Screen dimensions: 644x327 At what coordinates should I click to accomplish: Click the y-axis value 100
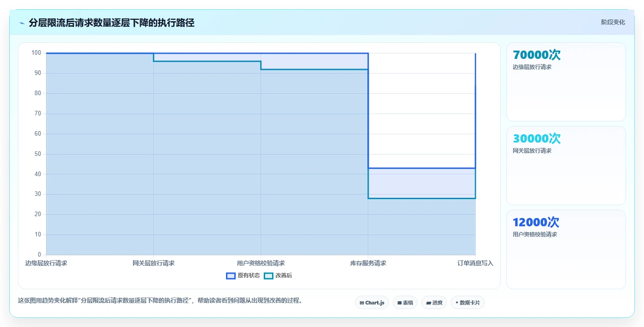point(36,53)
